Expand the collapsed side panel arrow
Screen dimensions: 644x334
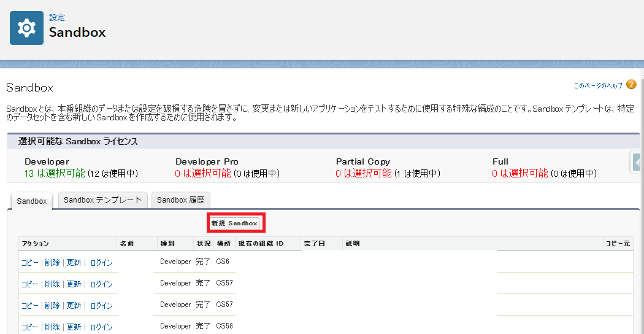pos(637,162)
